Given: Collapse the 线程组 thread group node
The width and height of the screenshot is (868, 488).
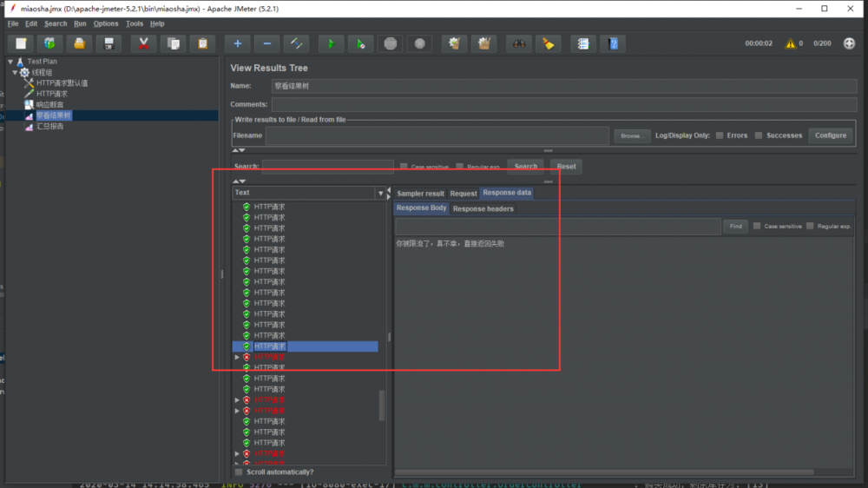Looking at the screenshot, I should pos(16,72).
